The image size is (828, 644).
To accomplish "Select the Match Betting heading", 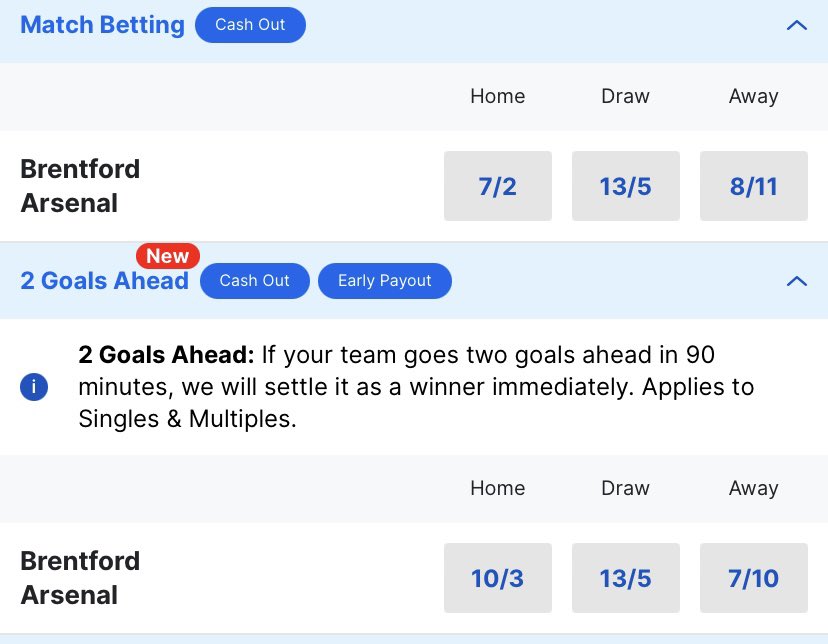I will tap(102, 25).
